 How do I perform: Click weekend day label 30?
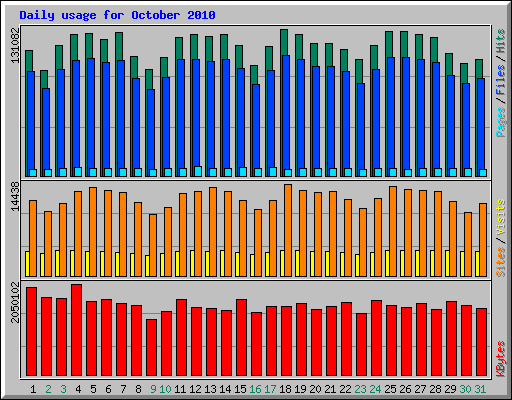coord(465,389)
